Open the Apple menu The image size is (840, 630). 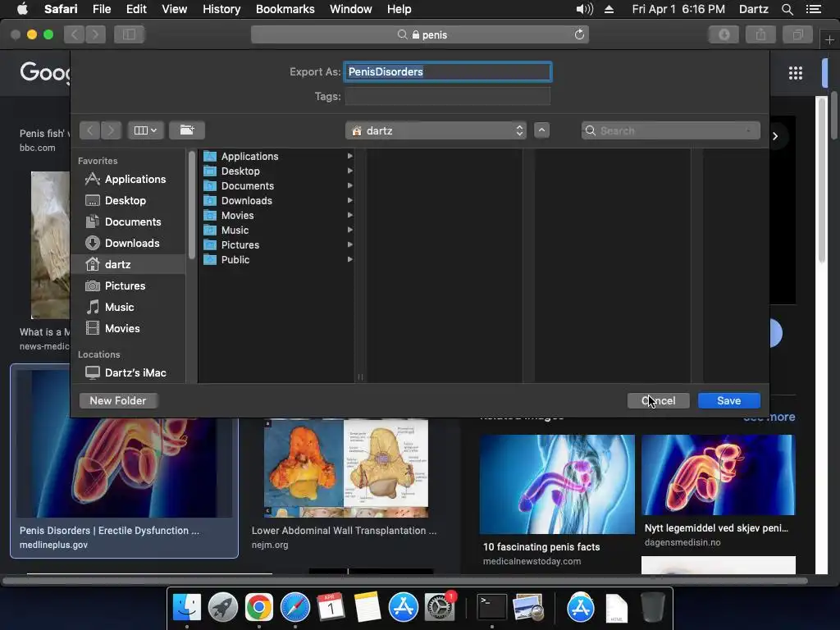tap(22, 9)
